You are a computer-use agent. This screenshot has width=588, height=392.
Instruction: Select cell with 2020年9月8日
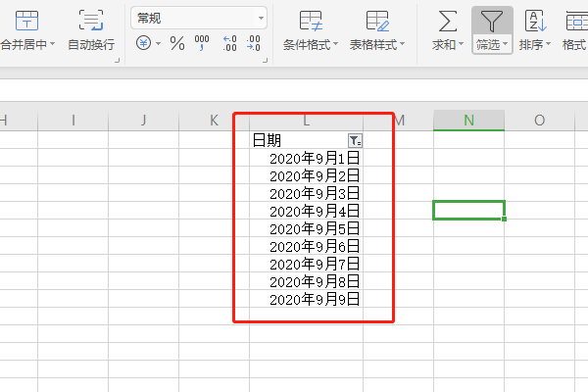tap(306, 281)
